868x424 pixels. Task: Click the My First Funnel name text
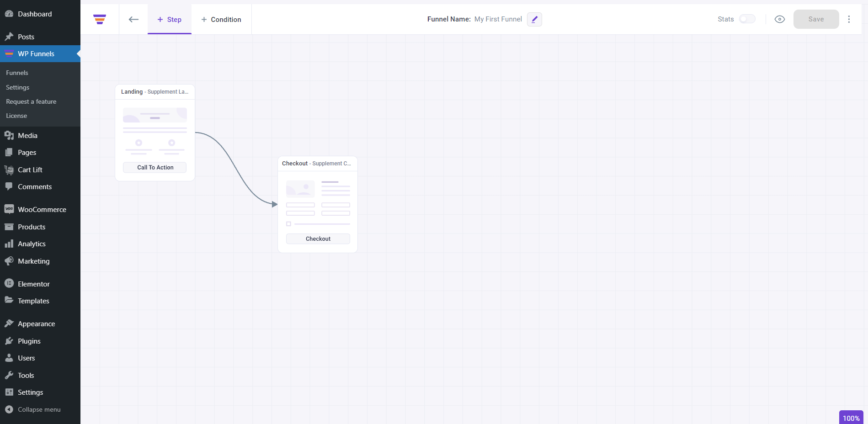pyautogui.click(x=498, y=19)
